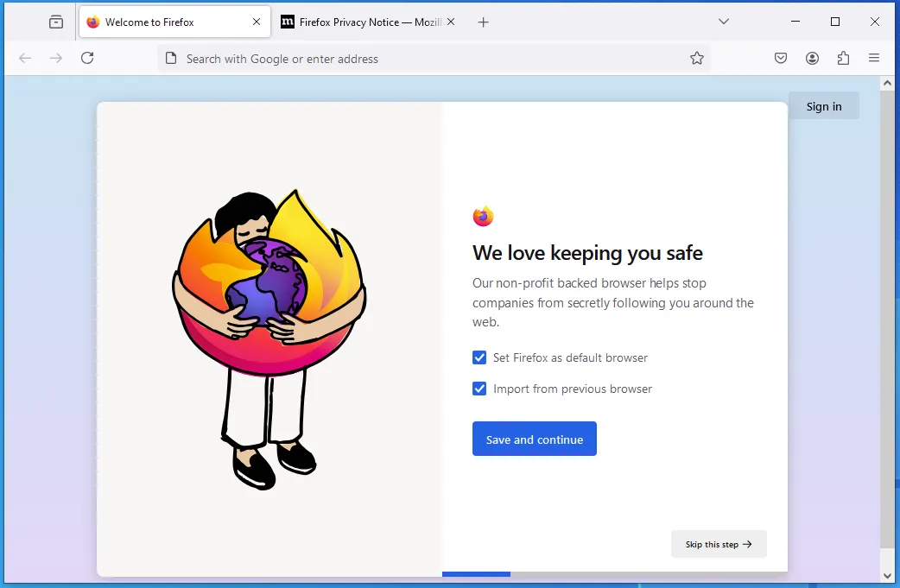
Task: Bookmark this page with the star
Action: tap(697, 58)
